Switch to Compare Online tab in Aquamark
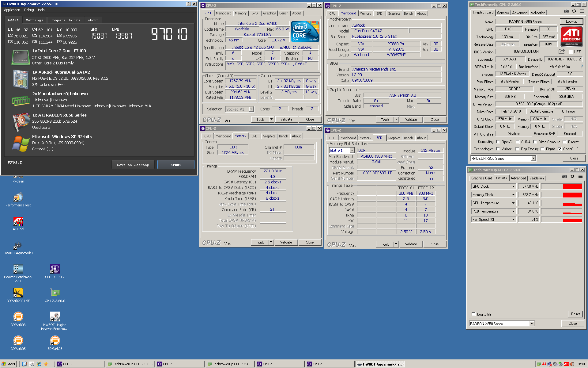588x368 pixels. coord(66,20)
